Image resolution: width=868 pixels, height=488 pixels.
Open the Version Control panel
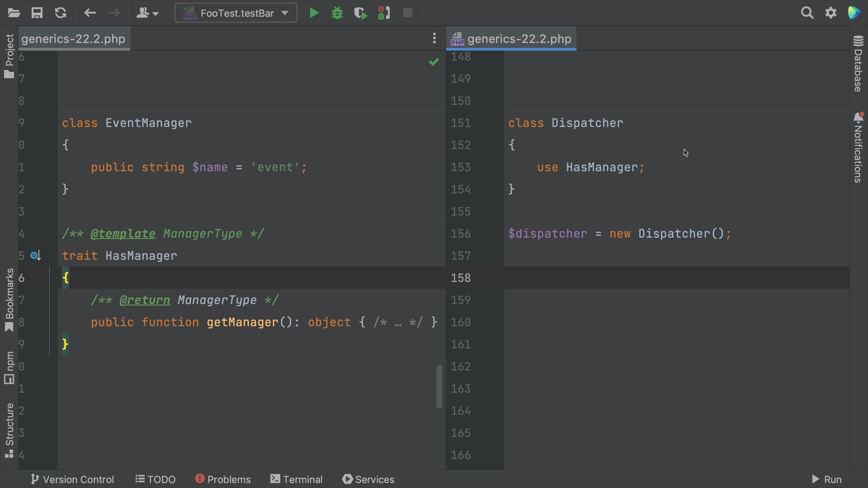[72, 479]
